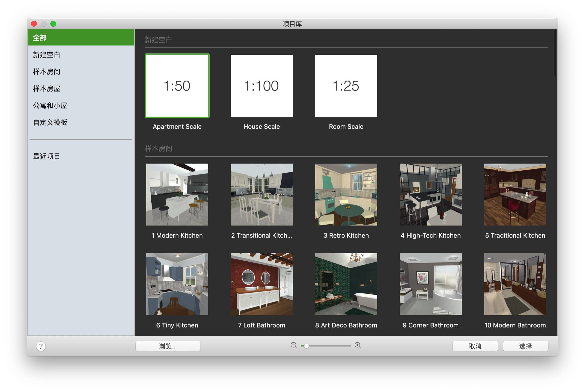Open help with the question mark button
Image resolution: width=585 pixels, height=392 pixels.
(x=41, y=346)
